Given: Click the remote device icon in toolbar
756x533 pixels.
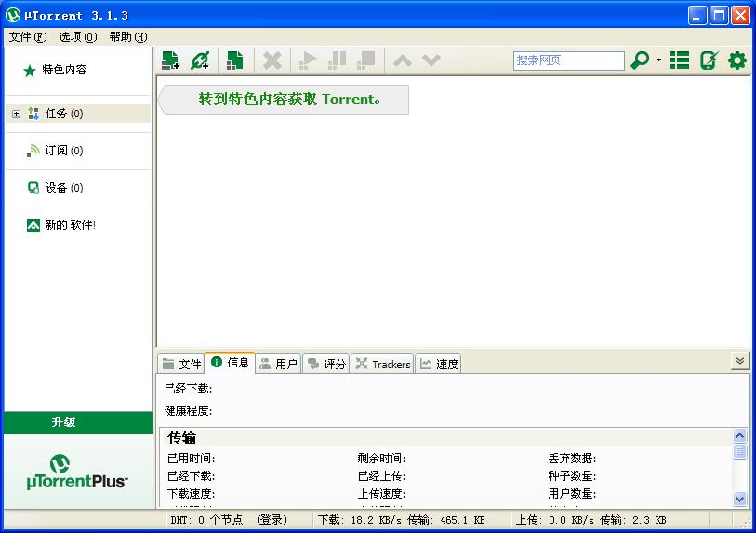Looking at the screenshot, I should (709, 60).
